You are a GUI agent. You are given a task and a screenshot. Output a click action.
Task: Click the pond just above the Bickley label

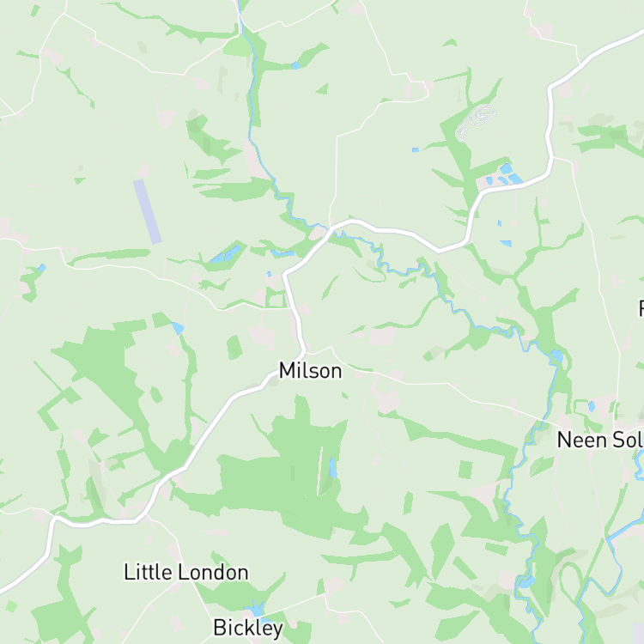click(x=257, y=607)
